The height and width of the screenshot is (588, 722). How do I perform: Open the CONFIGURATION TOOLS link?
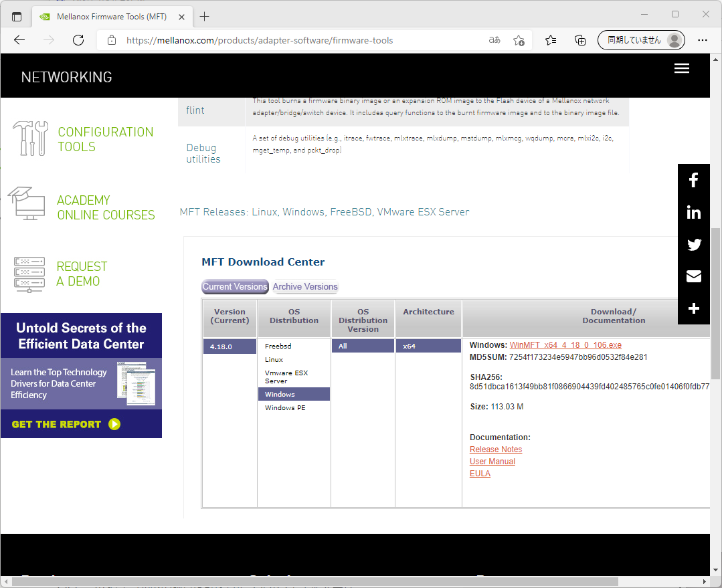click(106, 139)
